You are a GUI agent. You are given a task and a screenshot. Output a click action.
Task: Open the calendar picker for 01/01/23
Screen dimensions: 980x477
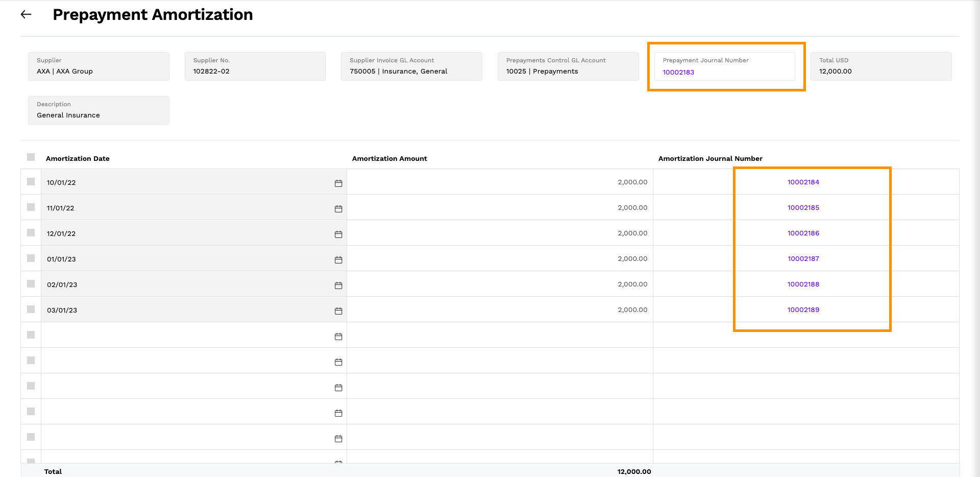click(338, 259)
